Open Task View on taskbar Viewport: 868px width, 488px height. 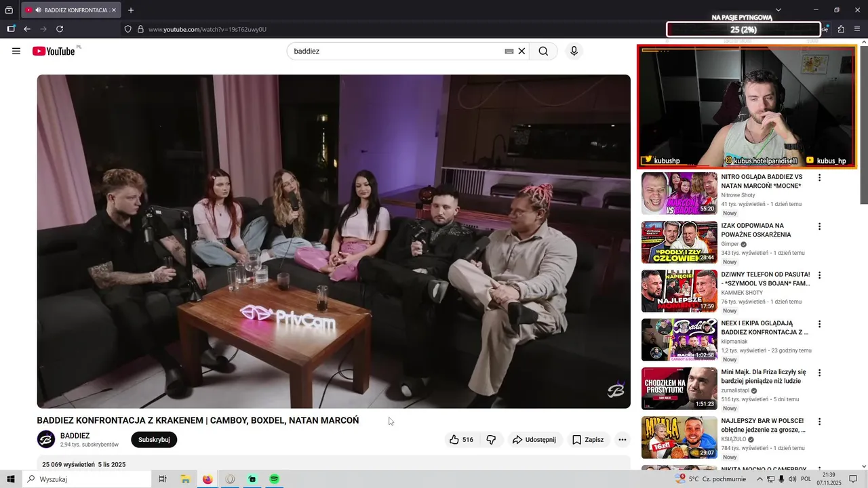tap(163, 479)
